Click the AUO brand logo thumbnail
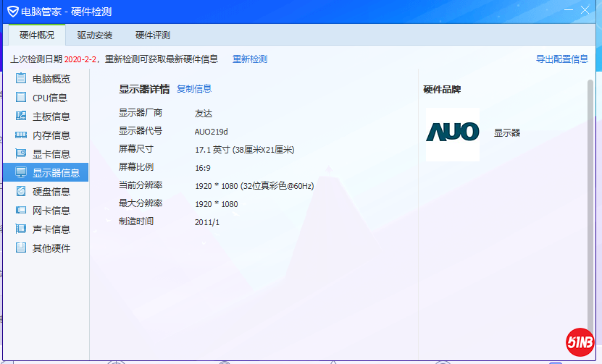 (452, 133)
